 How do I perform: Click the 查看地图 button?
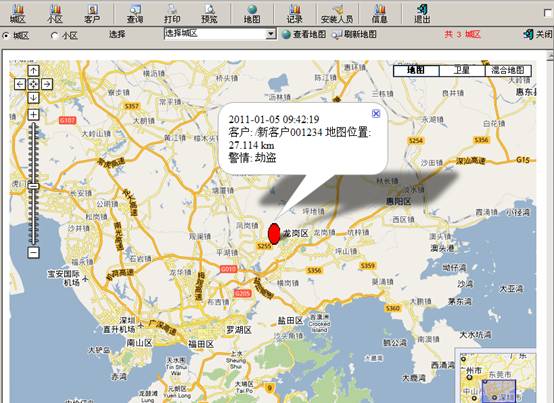pos(304,34)
